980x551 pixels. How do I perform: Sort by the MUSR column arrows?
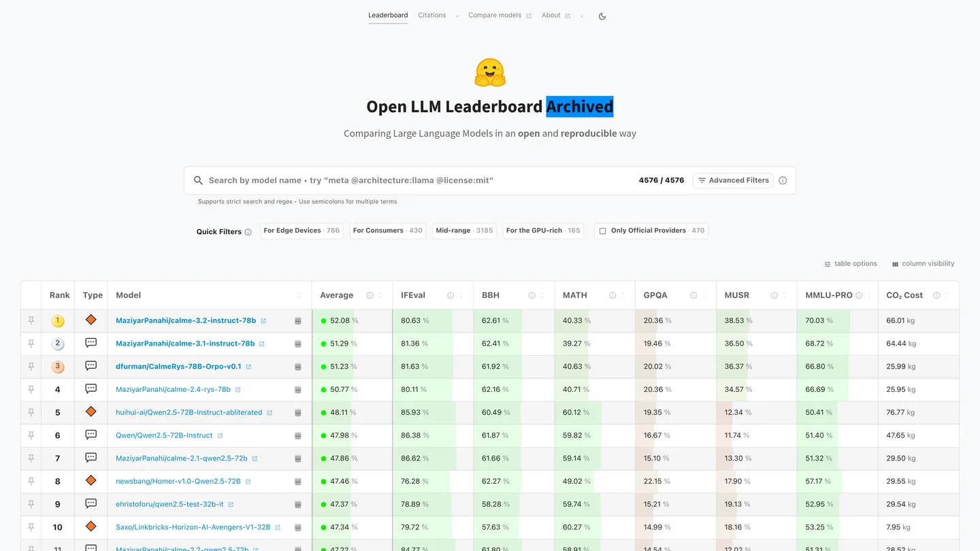pos(785,295)
